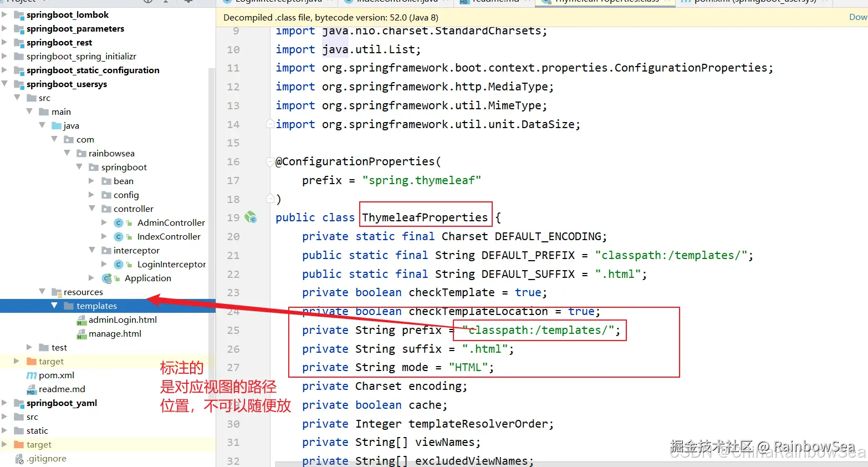Click the springboot_rest module folder icon
Viewport: 868px width, 467px height.
tap(19, 43)
